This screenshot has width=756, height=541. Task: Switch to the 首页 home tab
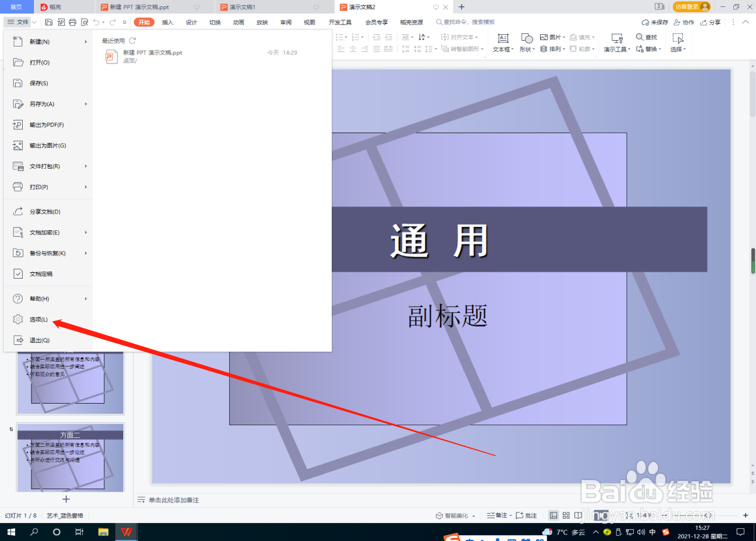click(16, 7)
